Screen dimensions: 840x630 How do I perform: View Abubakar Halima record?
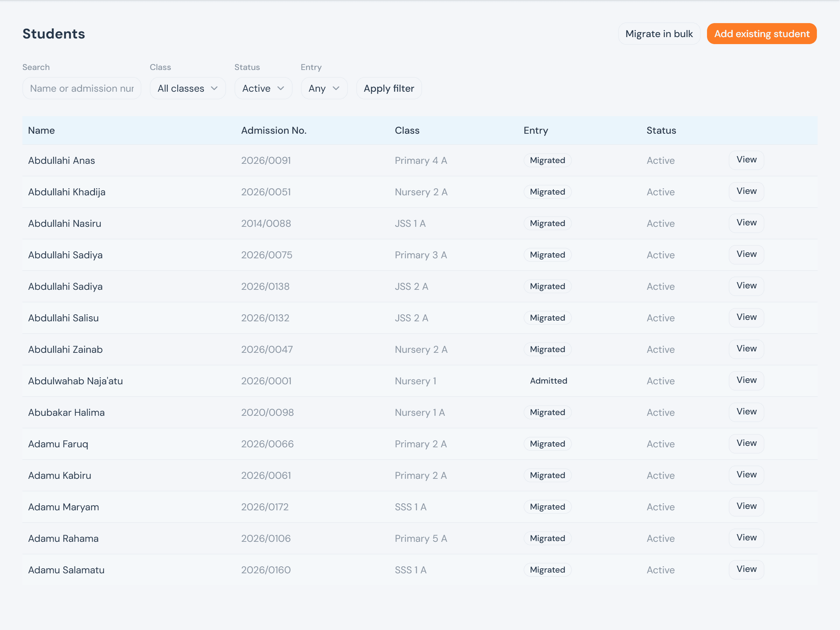click(x=746, y=412)
